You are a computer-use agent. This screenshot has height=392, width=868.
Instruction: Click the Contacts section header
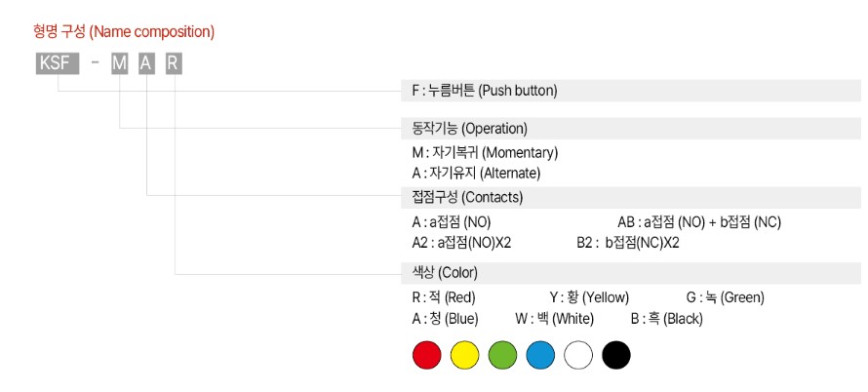tap(631, 197)
